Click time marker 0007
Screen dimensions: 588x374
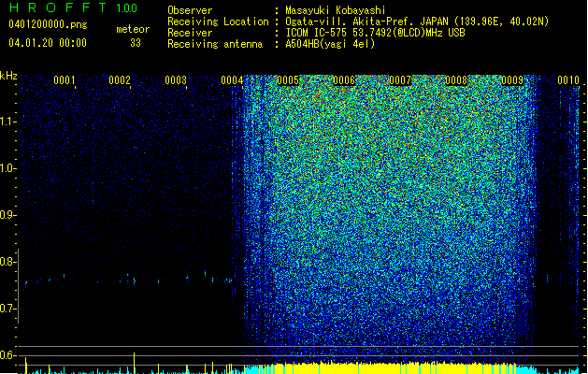400,80
